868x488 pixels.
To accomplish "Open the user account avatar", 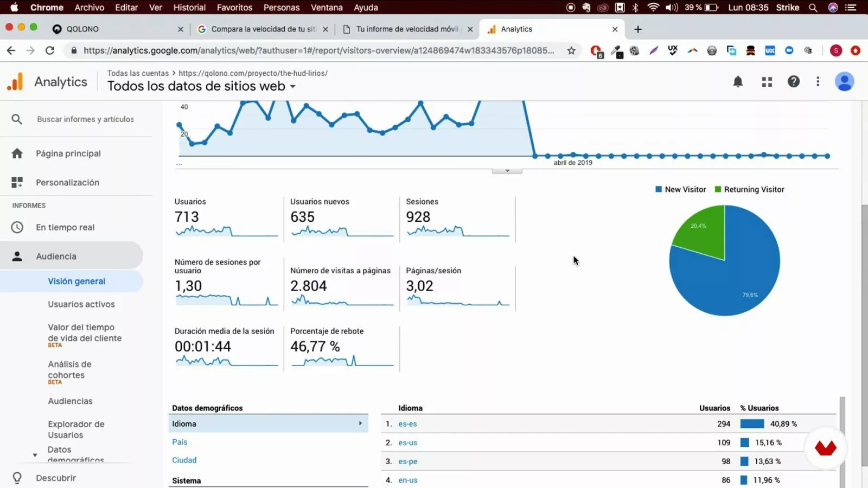I will [x=844, y=82].
